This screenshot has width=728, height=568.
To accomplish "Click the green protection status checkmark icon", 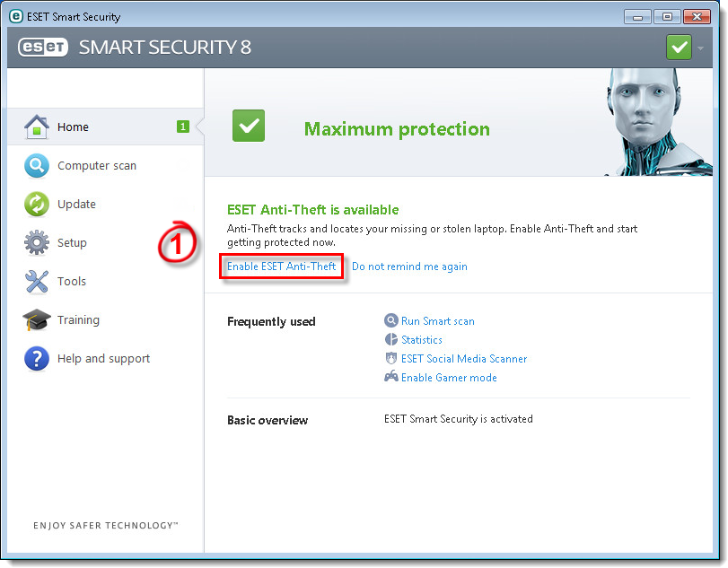I will pos(249,127).
